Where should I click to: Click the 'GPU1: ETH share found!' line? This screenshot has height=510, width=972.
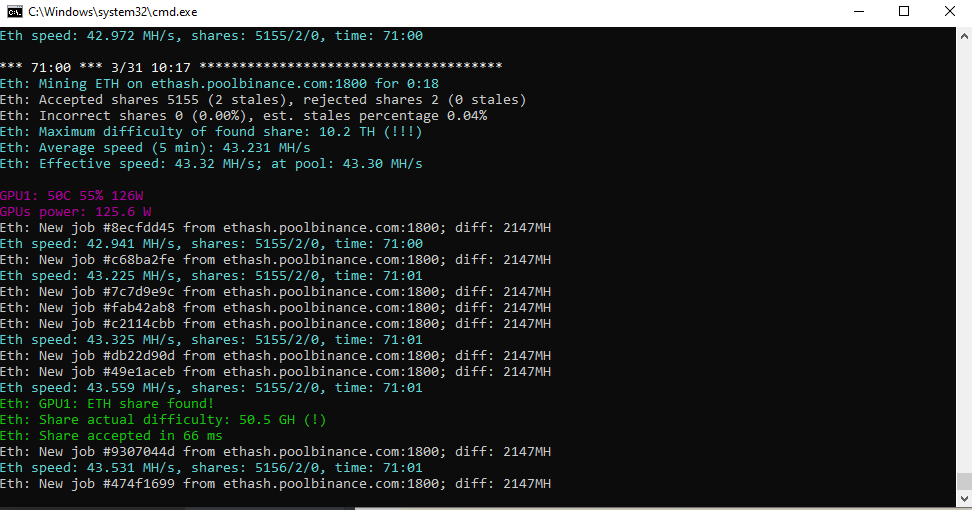107,404
